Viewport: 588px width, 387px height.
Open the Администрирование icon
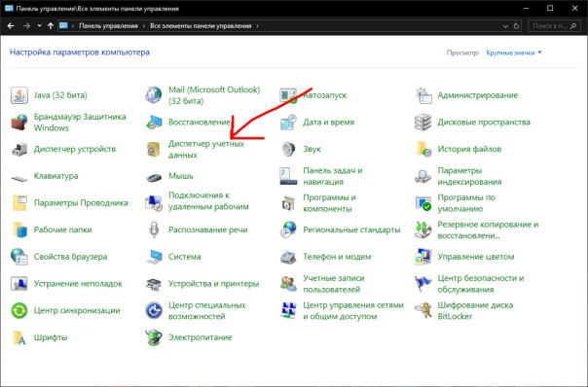(423, 95)
